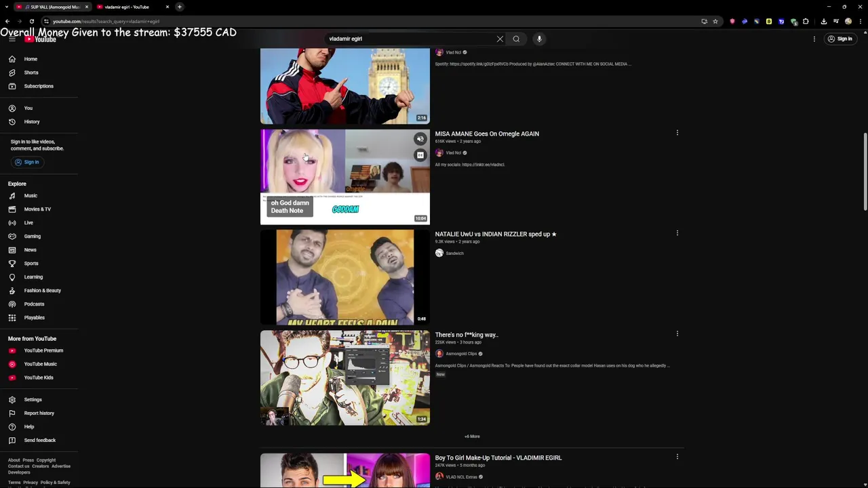The height and width of the screenshot is (488, 868).
Task: Unmute the MISA AMANE video preview
Action: point(420,139)
